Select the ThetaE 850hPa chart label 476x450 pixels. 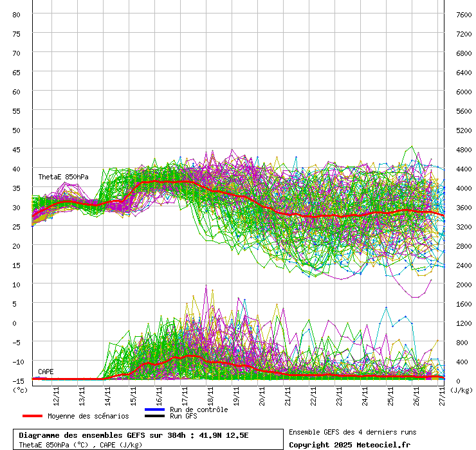63,177
